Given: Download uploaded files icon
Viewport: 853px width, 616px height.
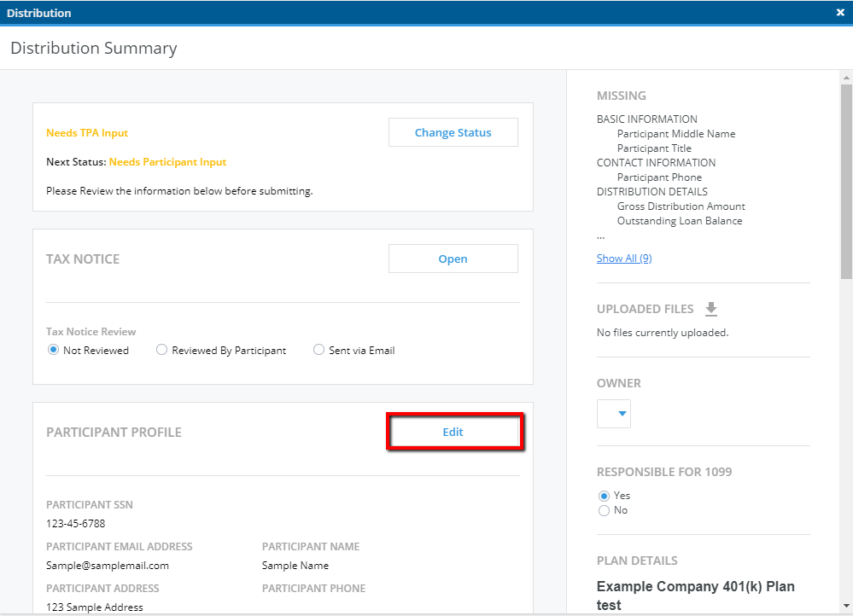Looking at the screenshot, I should click(711, 309).
